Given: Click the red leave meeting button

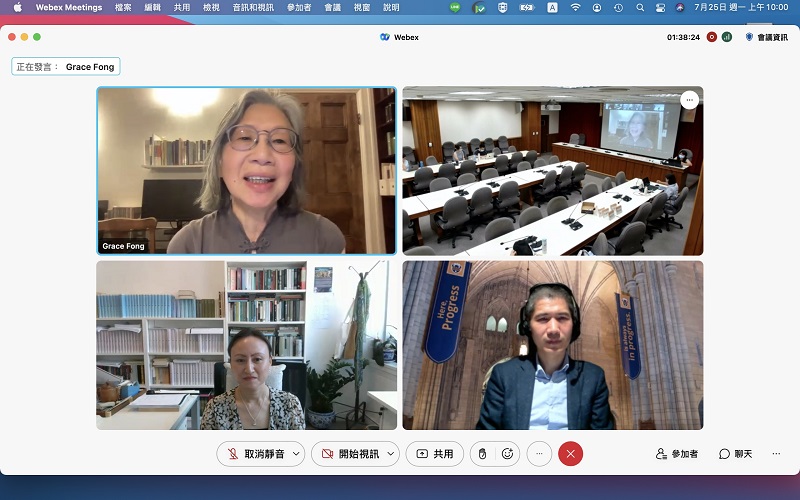Looking at the screenshot, I should pyautogui.click(x=570, y=453).
